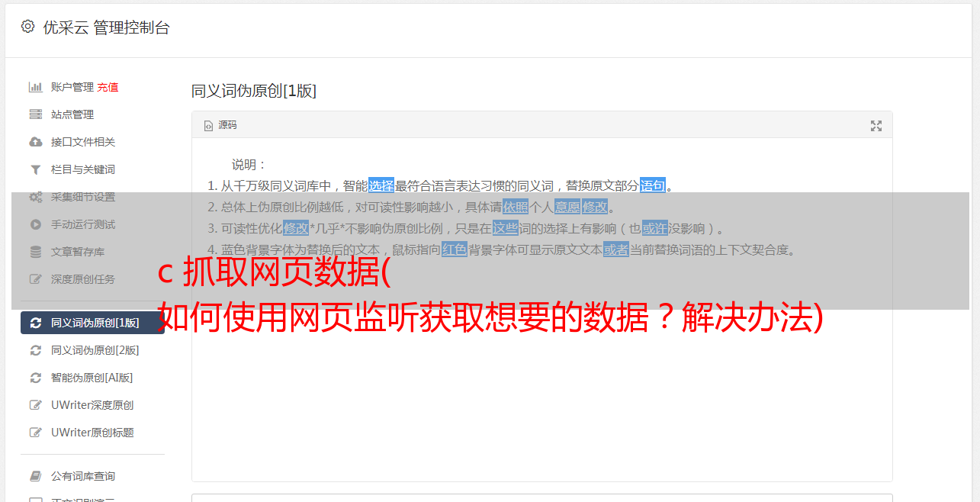Select UWriter深度原创 in sidebar
Viewport: 980px width, 502px height.
(x=92, y=405)
